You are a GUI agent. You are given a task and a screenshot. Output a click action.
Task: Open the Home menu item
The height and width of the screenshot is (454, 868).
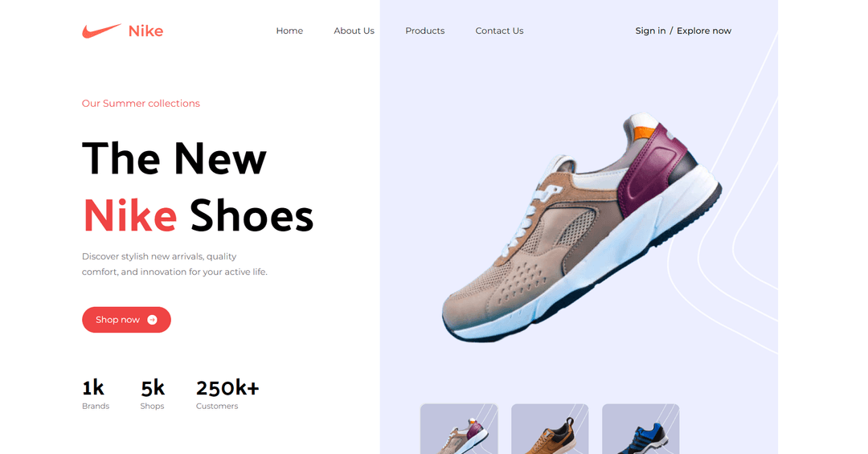tap(289, 31)
